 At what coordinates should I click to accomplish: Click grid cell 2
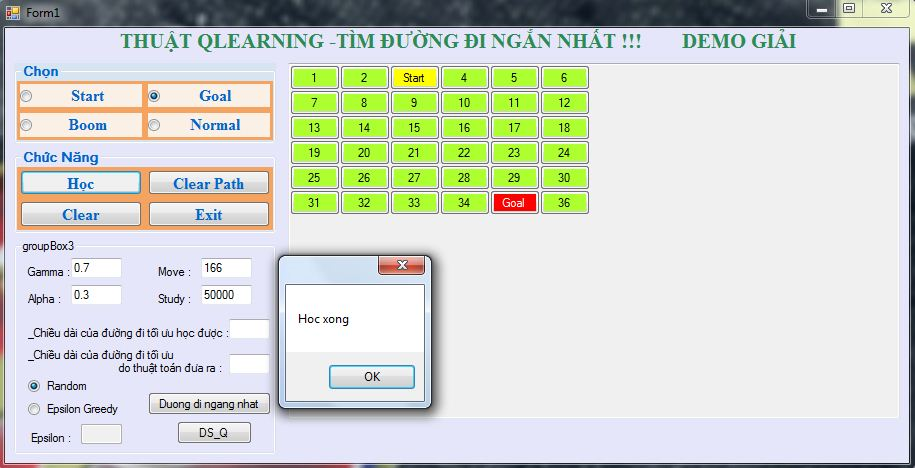pyautogui.click(x=364, y=78)
